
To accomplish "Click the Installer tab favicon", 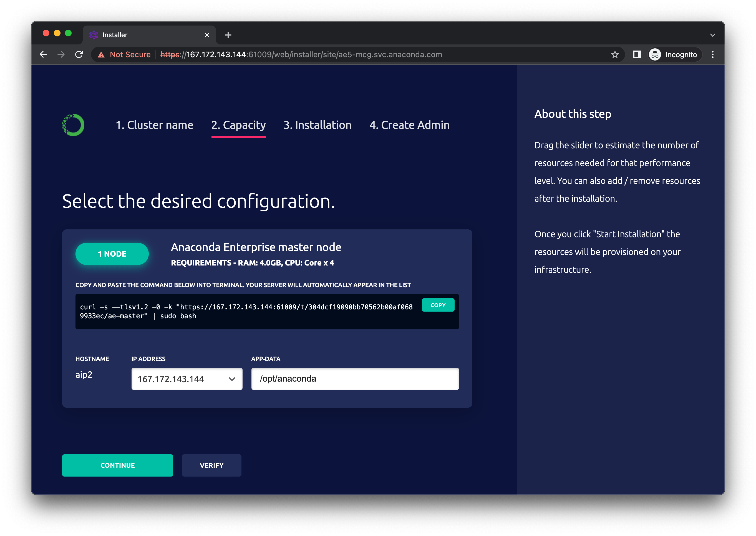I will pos(94,35).
